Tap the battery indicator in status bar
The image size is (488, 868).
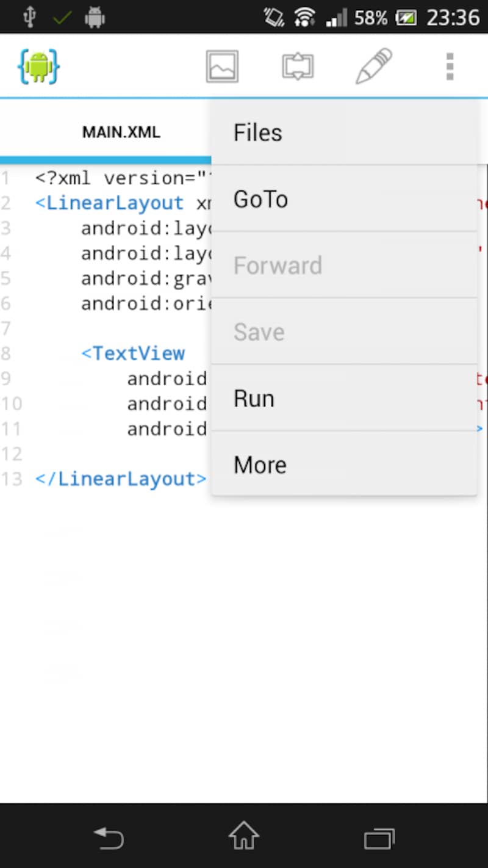(406, 18)
